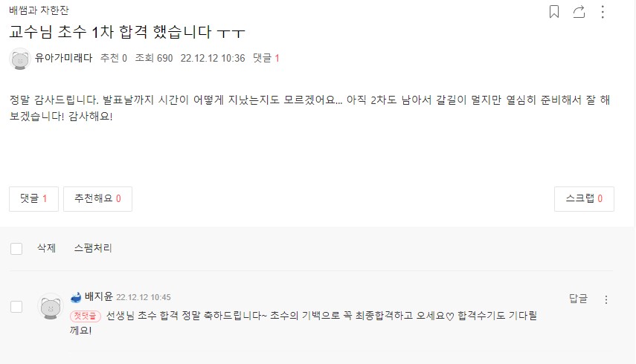Screen dimensions: 636x364
Task: Click the red 첫댓글 badge
Action: [x=85, y=316]
